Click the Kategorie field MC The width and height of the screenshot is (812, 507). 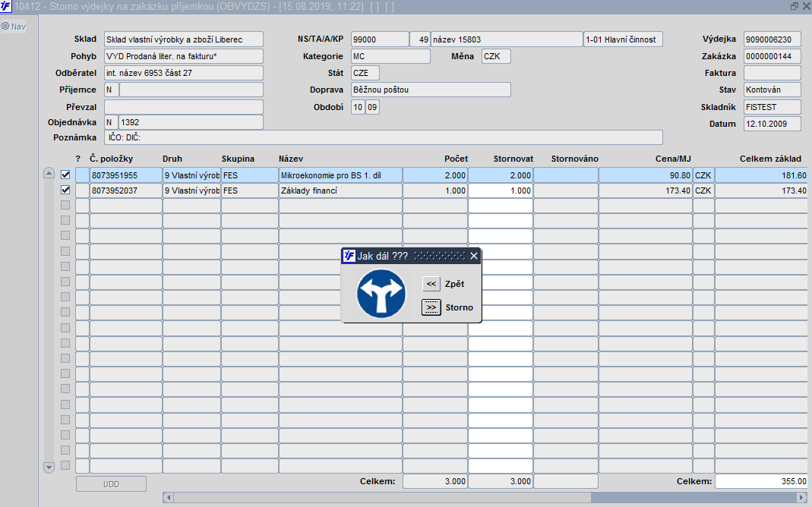(390, 56)
